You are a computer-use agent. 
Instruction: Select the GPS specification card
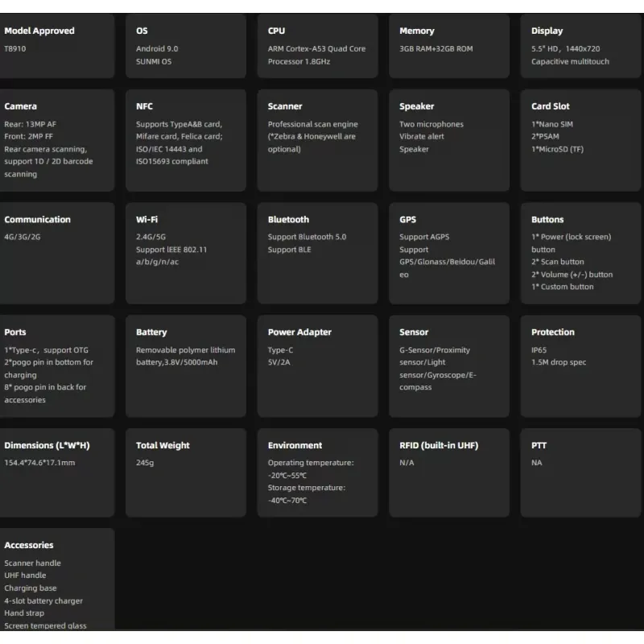point(448,253)
